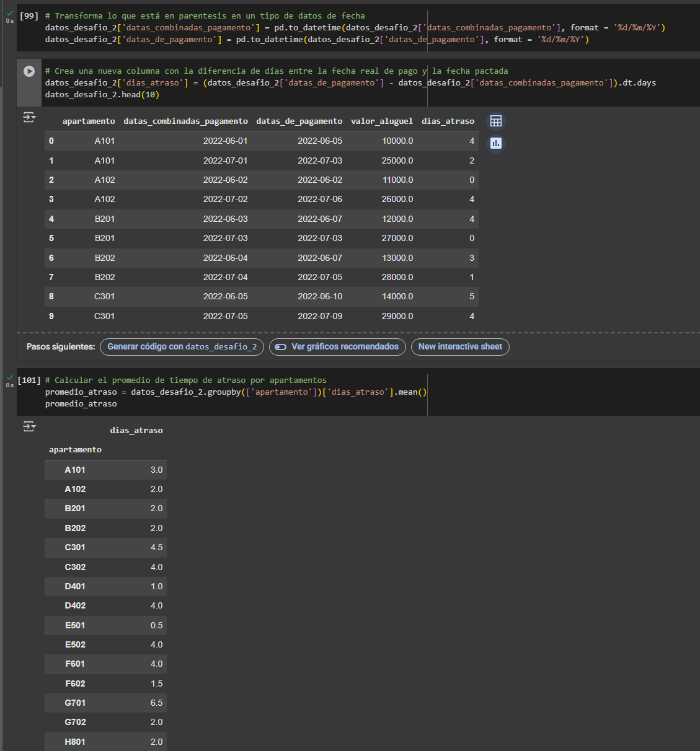This screenshot has width=700, height=751.
Task: Click apartamento index label in average table
Action: coord(75,450)
